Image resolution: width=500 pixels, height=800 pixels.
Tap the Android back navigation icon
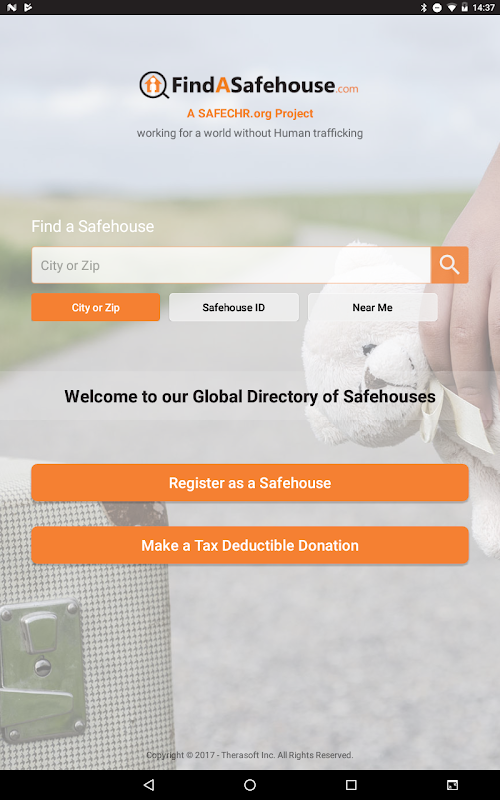(148, 785)
